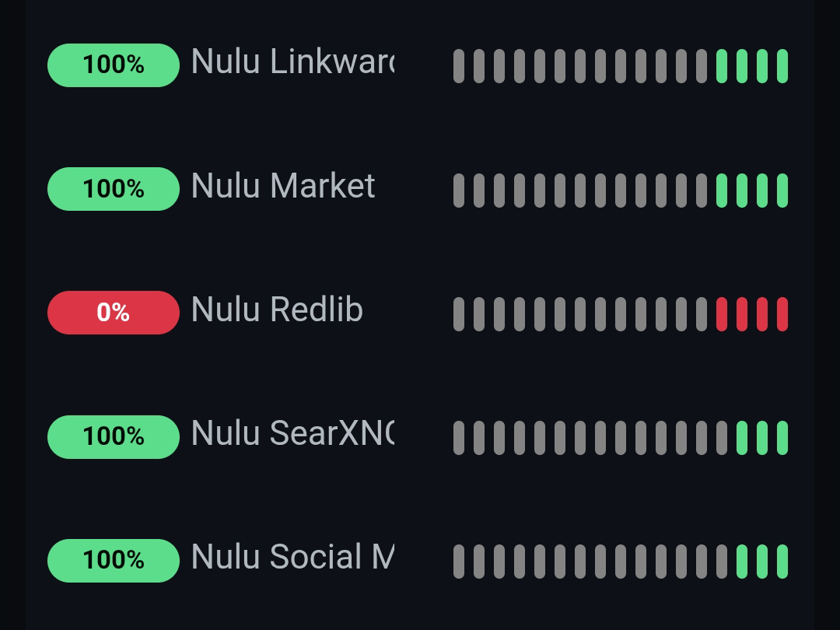
Task: Select the newest green heartbeat for Nulu SearXNG
Action: pyautogui.click(x=782, y=438)
